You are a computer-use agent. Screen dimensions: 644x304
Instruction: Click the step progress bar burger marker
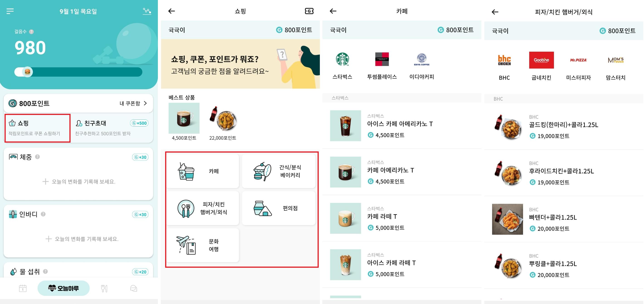click(27, 72)
